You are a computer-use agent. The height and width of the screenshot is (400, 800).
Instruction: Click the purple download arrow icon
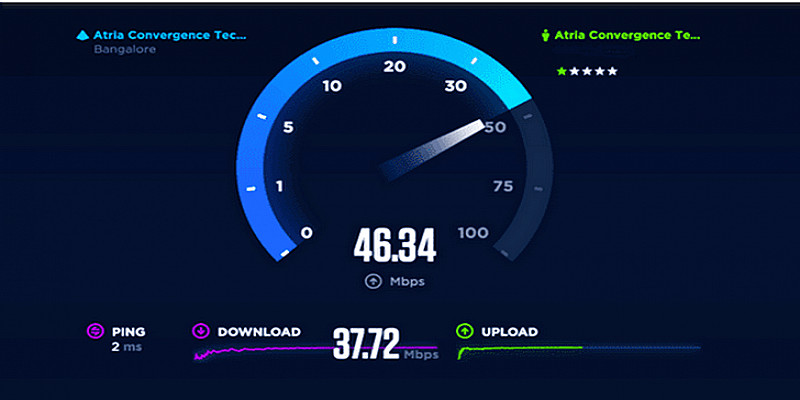point(200,332)
